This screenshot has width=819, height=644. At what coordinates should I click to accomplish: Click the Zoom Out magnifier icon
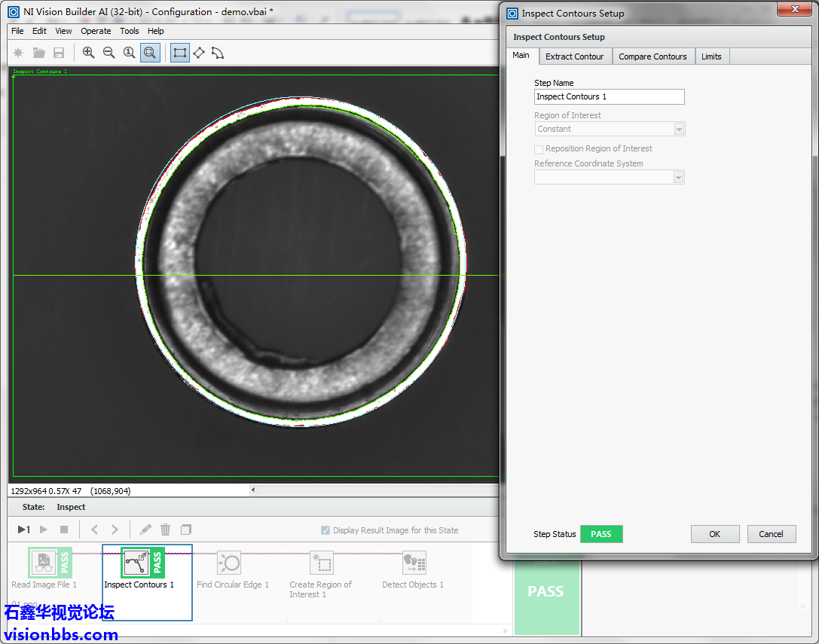coord(109,53)
